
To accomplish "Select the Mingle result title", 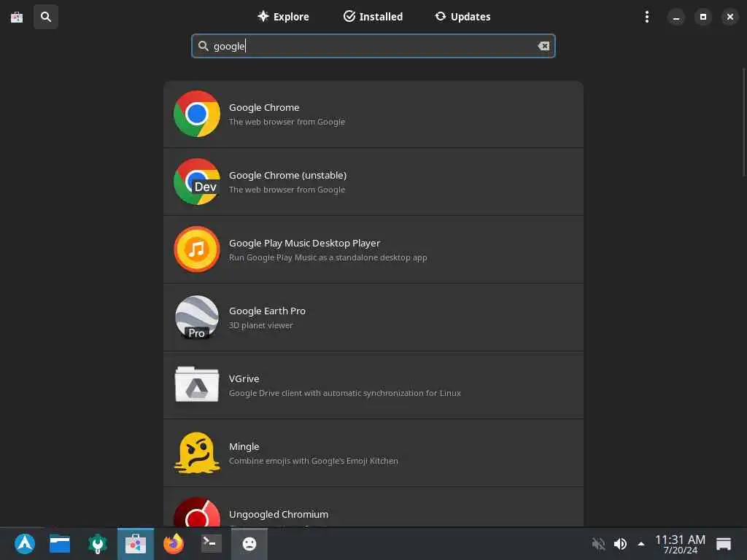I will pyautogui.click(x=244, y=447).
